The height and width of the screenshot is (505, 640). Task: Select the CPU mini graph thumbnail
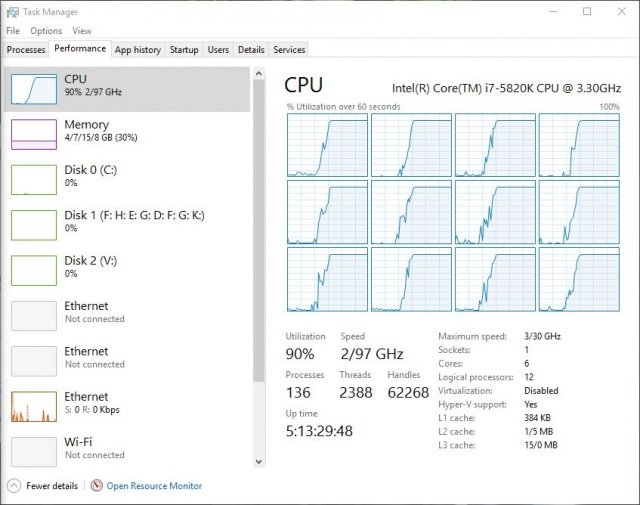[x=33, y=89]
